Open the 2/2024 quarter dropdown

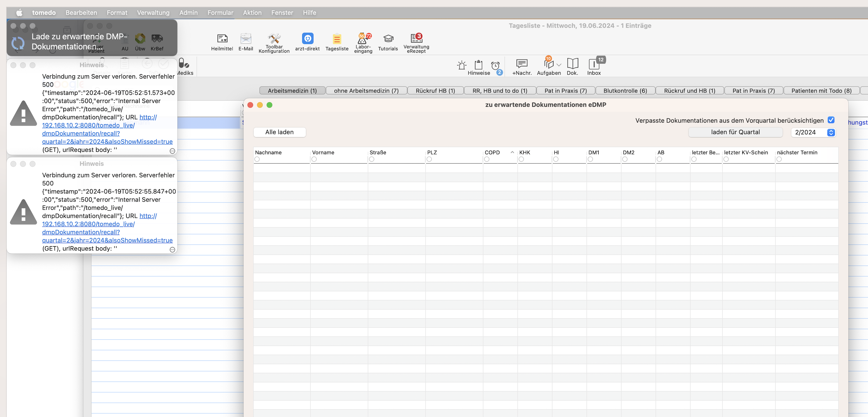coord(813,132)
